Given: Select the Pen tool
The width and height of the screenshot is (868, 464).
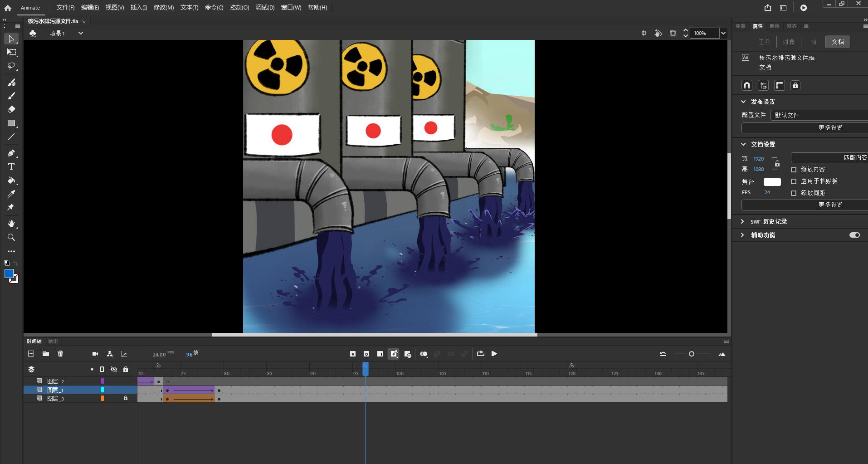Looking at the screenshot, I should [x=11, y=153].
